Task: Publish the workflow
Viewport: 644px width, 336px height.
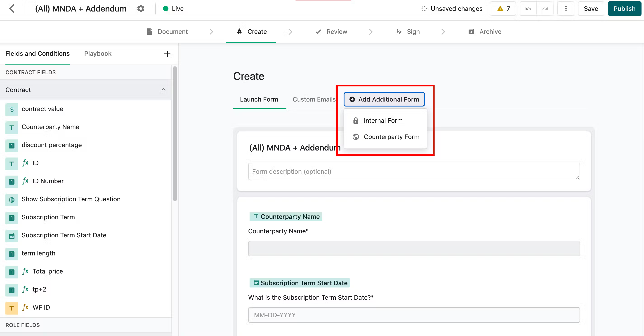Action: pos(624,8)
